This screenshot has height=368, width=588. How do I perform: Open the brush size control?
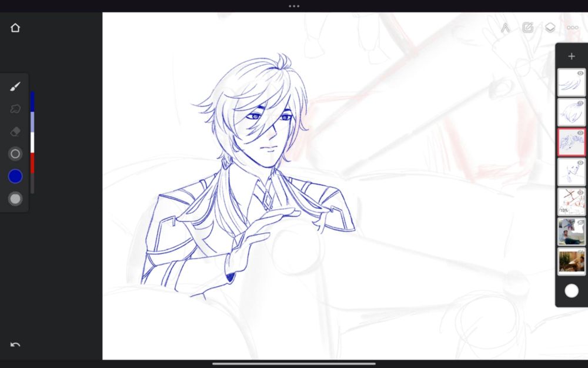tap(15, 154)
